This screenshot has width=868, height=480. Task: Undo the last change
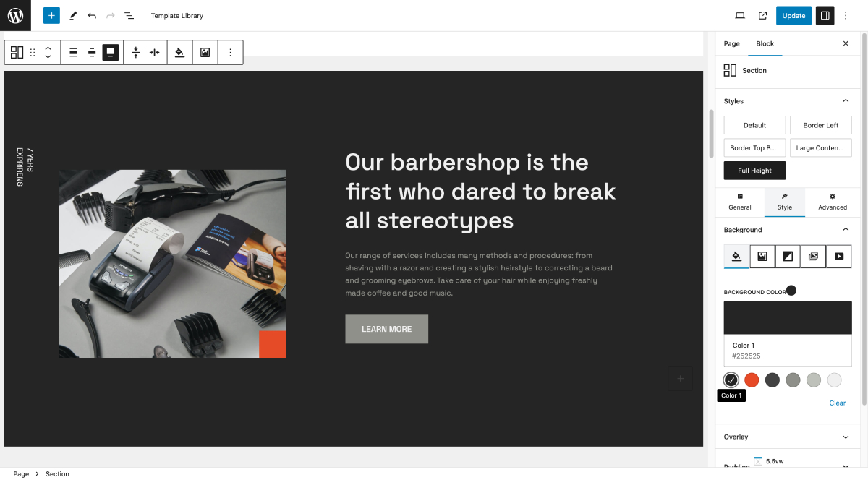(x=92, y=15)
